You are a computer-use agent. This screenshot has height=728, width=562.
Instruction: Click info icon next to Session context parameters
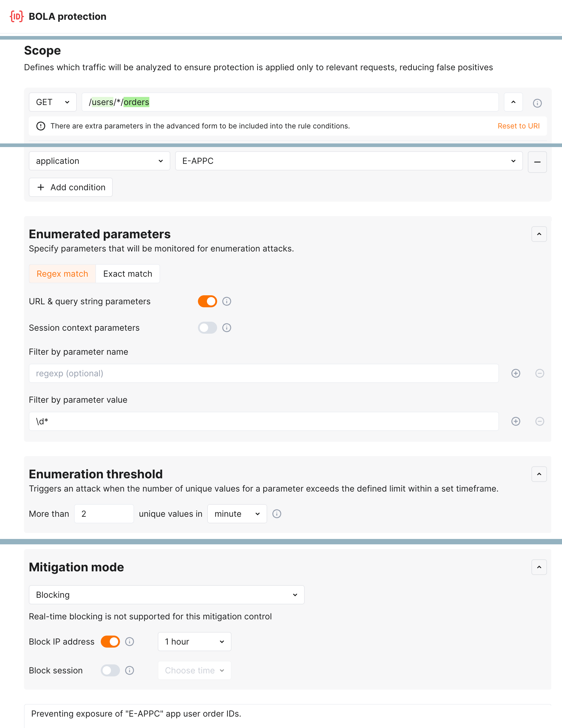pyautogui.click(x=227, y=328)
